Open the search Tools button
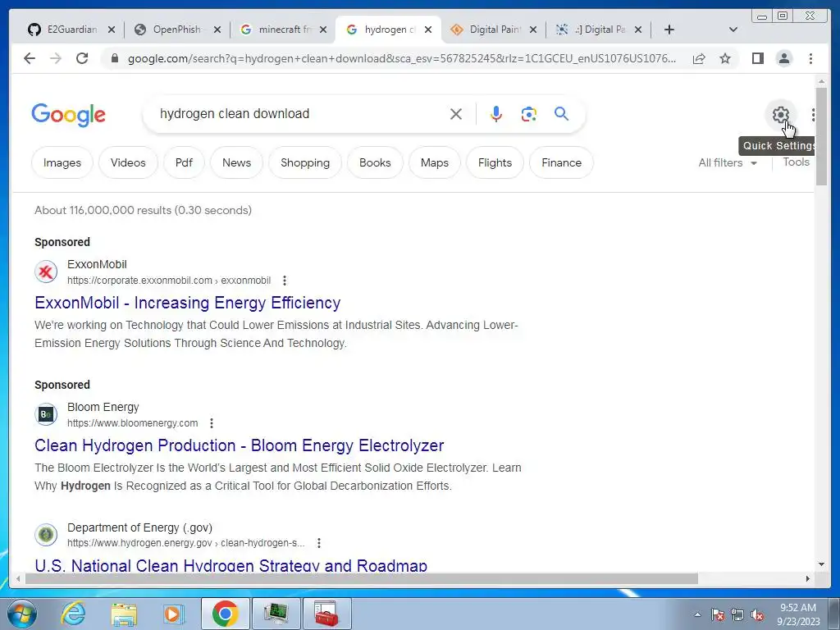840x630 pixels. 796,162
